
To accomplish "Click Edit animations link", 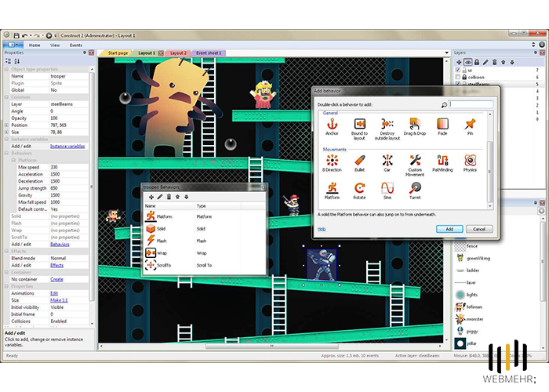I will tap(54, 293).
